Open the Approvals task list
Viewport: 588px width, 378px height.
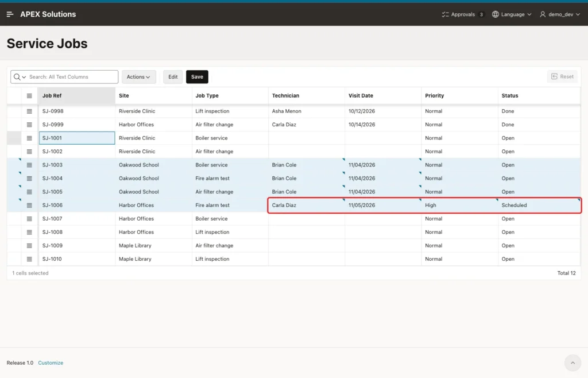tap(462, 14)
